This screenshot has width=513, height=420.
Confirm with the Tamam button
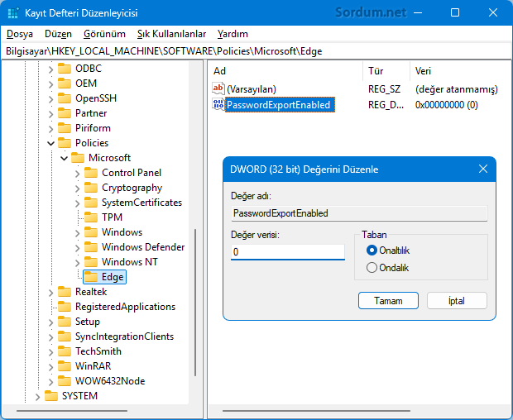388,301
